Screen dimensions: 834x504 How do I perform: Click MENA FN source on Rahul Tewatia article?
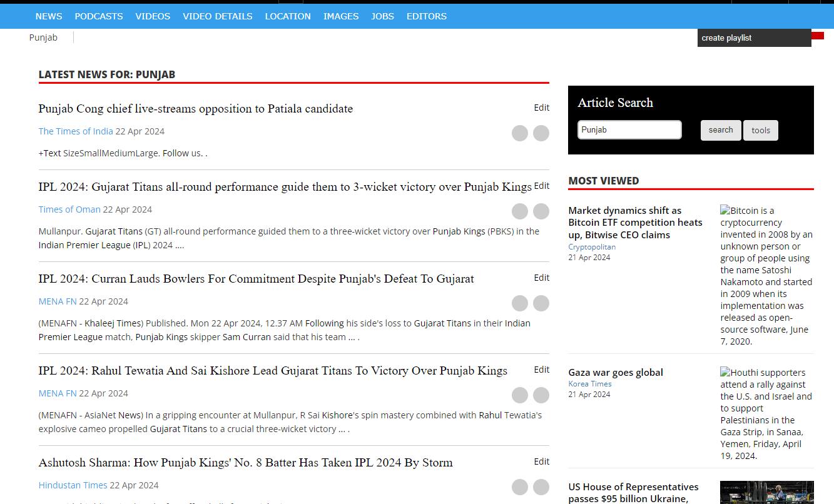pos(58,393)
